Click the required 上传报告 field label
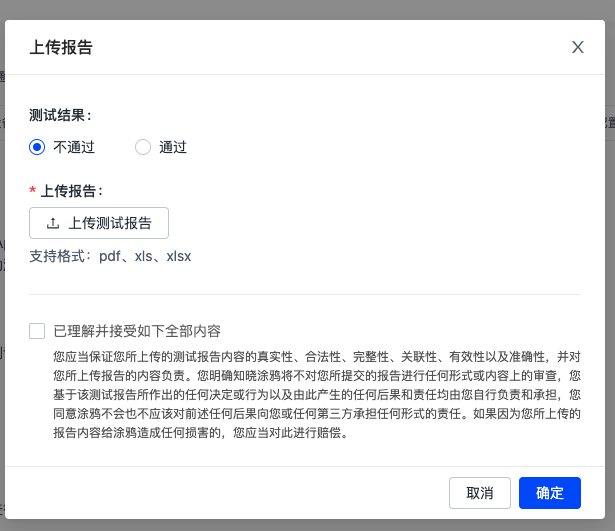This screenshot has height=531, width=615. pyautogui.click(x=71, y=191)
